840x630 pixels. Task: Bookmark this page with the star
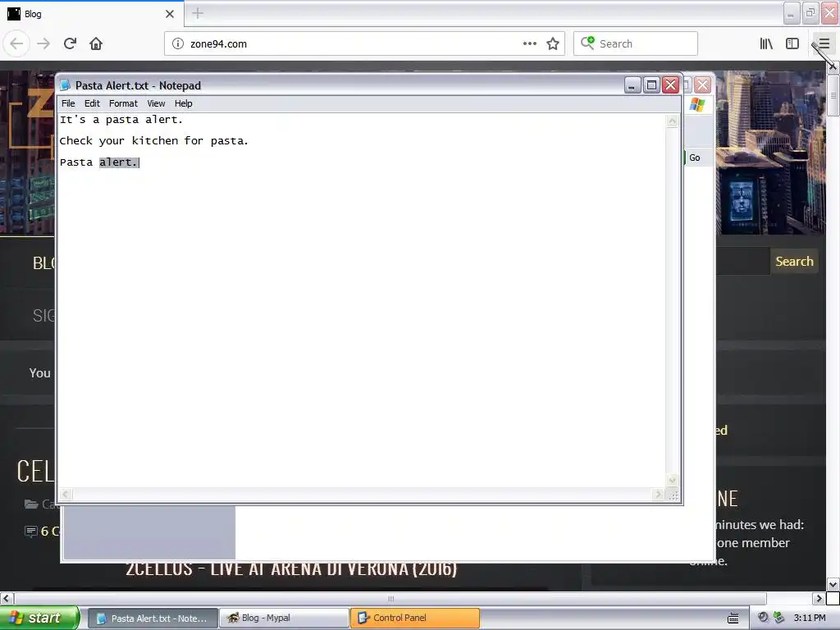coord(553,43)
